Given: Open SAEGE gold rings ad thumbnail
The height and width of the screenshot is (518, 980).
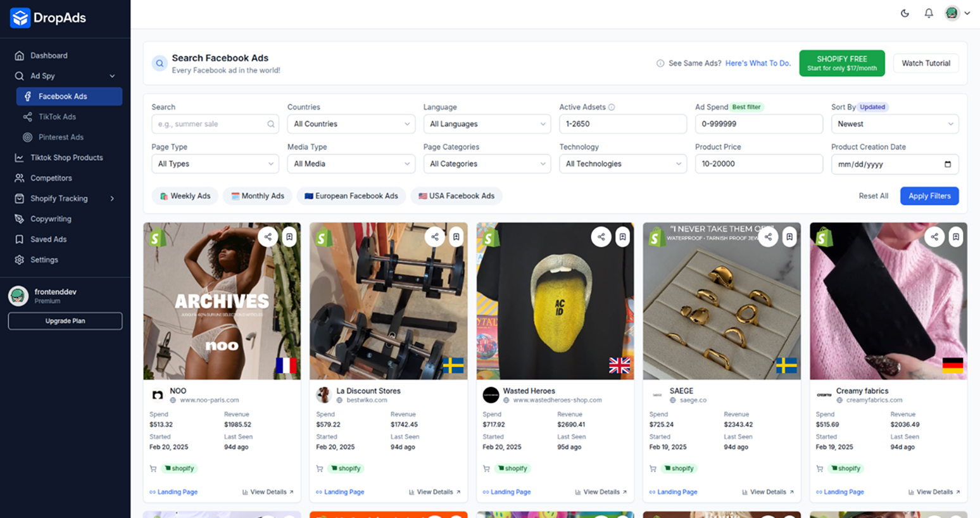Looking at the screenshot, I should (722, 301).
